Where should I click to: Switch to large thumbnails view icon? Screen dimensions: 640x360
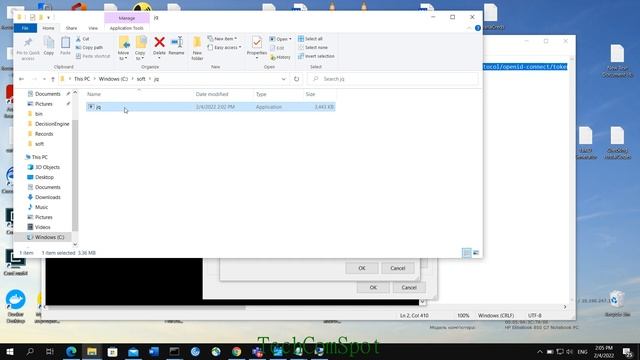coord(476,253)
